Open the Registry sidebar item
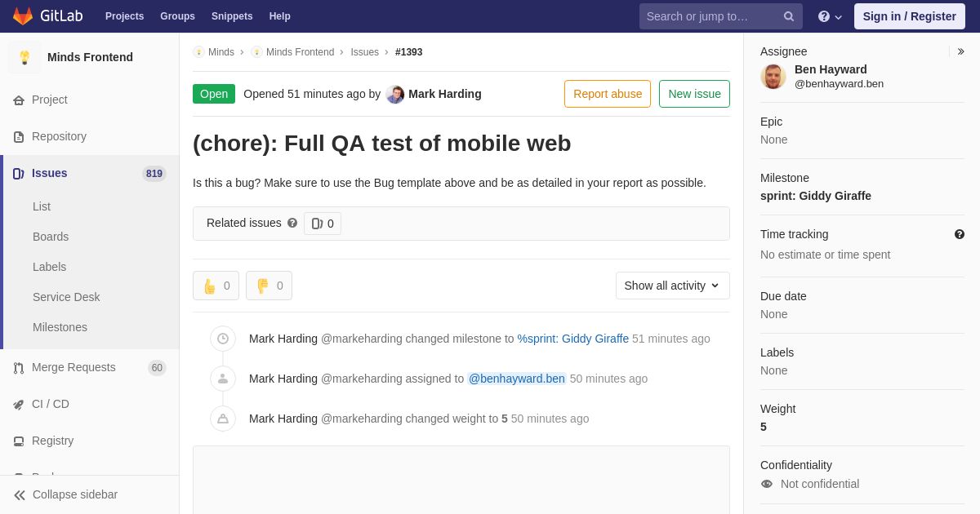This screenshot has width=980, height=514. tap(52, 441)
